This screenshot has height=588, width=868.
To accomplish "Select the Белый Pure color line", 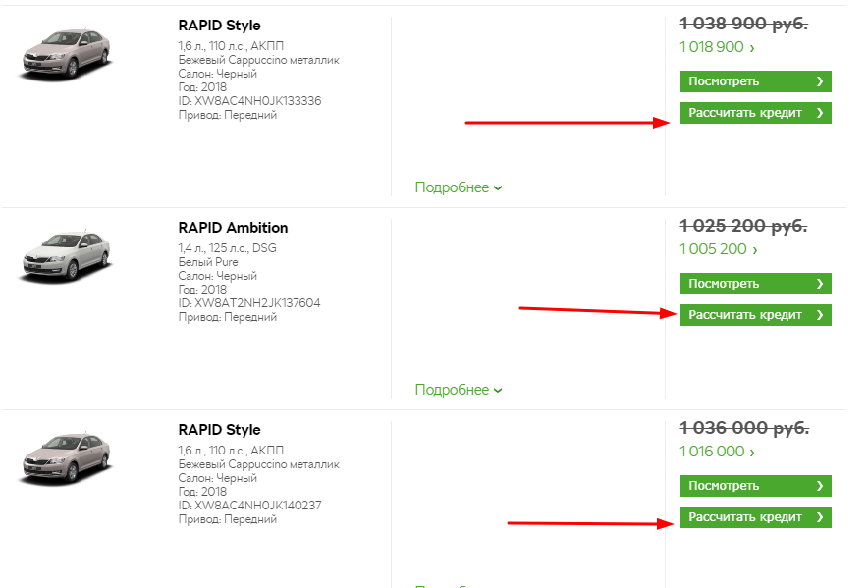I will point(208,262).
